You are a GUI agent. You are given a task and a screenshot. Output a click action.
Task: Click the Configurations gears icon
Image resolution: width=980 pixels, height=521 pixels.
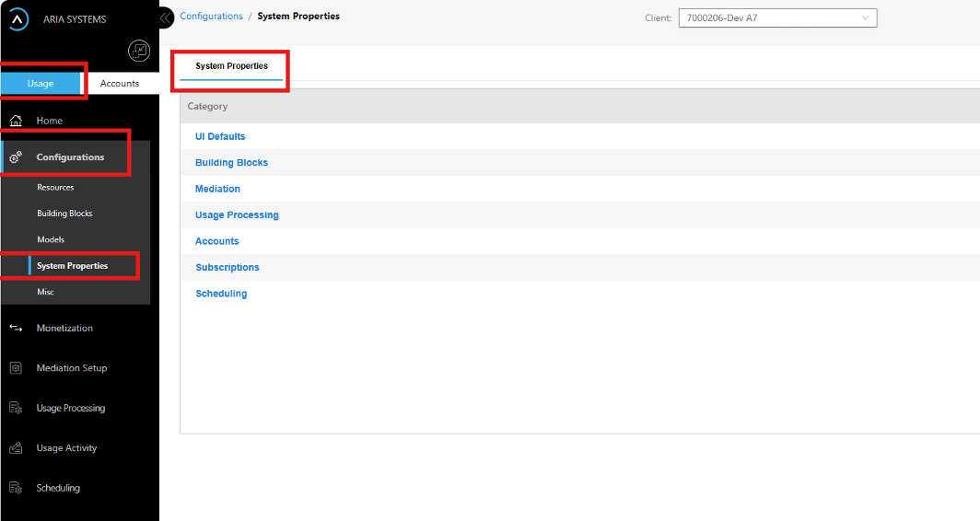16,157
